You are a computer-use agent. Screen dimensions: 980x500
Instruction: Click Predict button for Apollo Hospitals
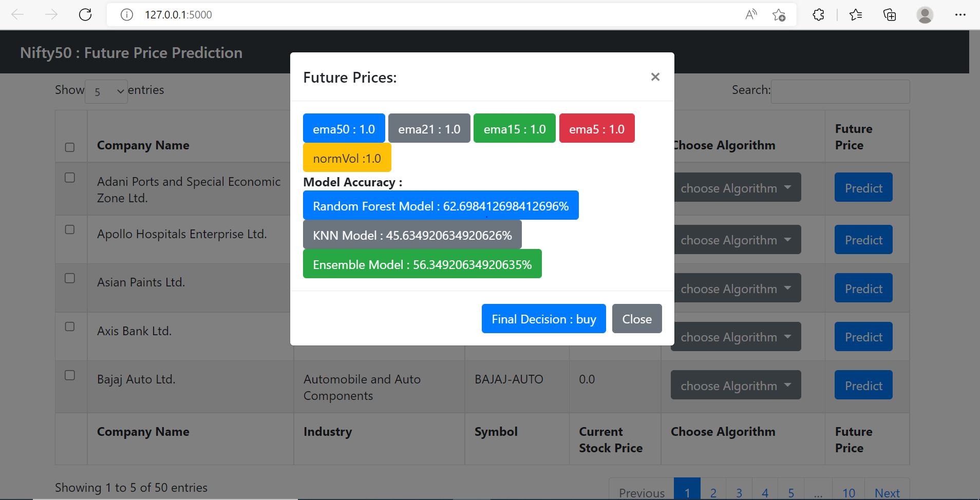(863, 239)
